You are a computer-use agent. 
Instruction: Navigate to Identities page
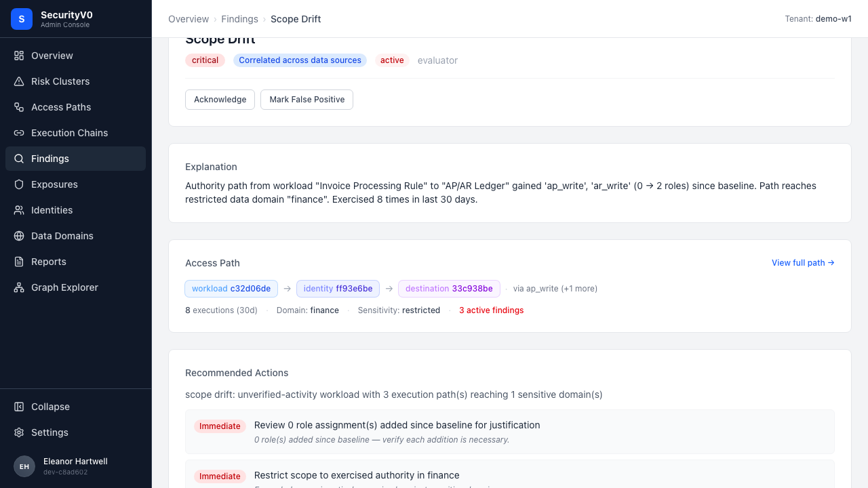tap(75, 210)
